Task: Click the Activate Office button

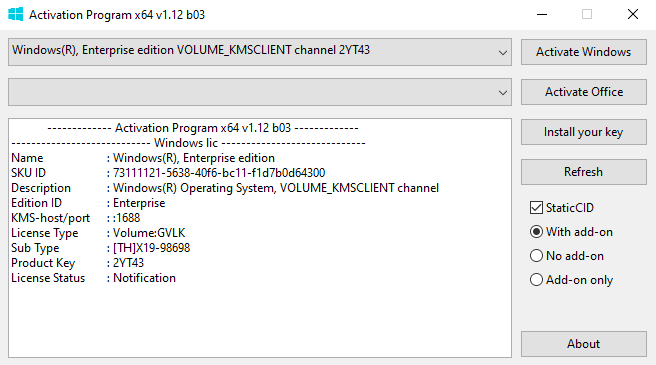Action: coord(584,92)
